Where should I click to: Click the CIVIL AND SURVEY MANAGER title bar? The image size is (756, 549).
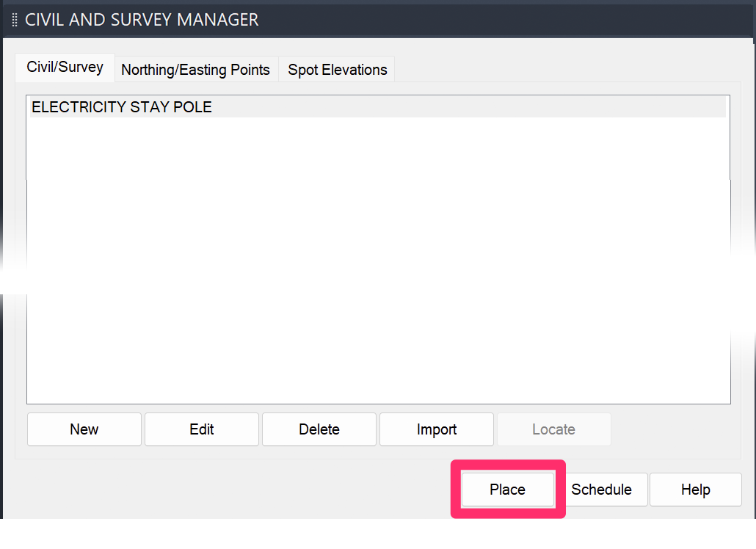click(x=440, y=20)
